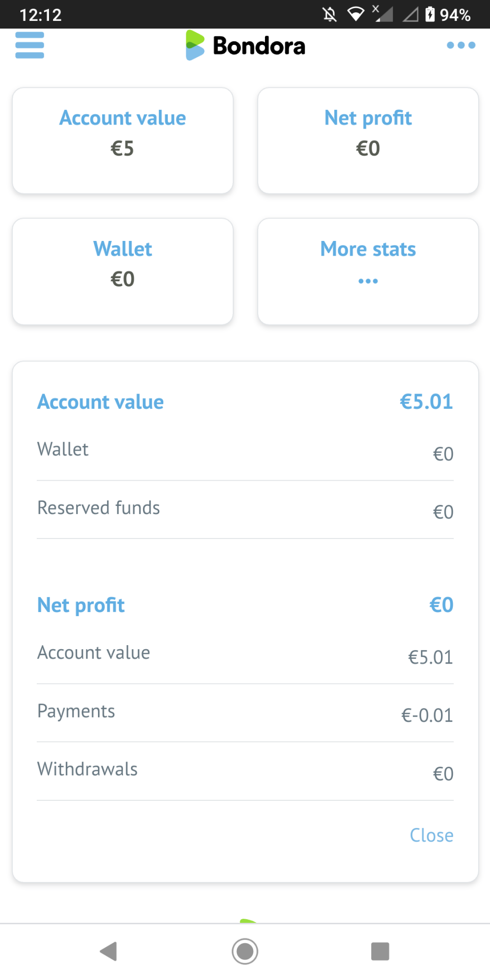The width and height of the screenshot is (490, 980).
Task: Open the Net profit summary card
Action: click(368, 140)
